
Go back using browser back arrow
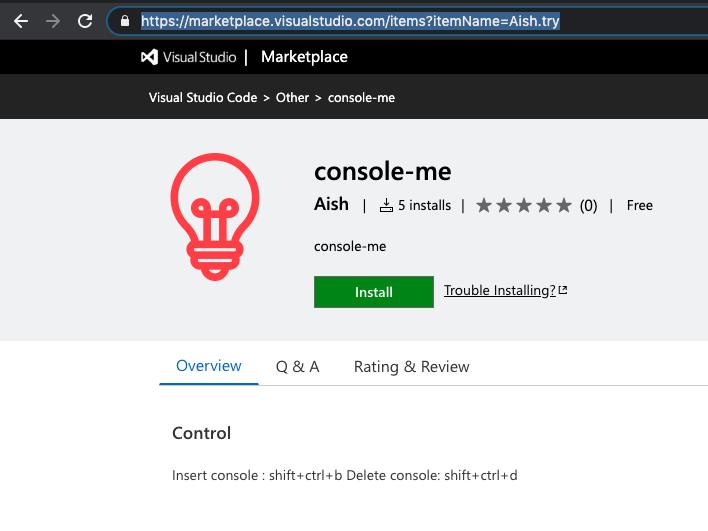(x=21, y=21)
